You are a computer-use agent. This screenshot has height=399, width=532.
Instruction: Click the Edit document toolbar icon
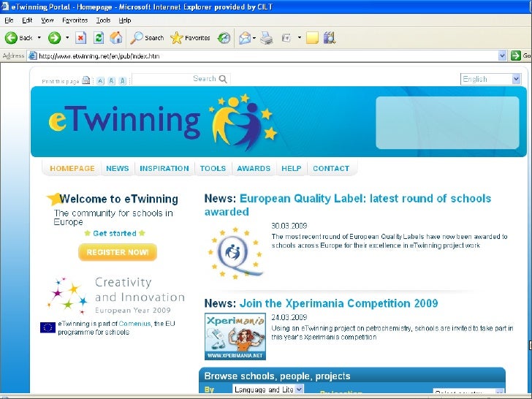(x=286, y=38)
